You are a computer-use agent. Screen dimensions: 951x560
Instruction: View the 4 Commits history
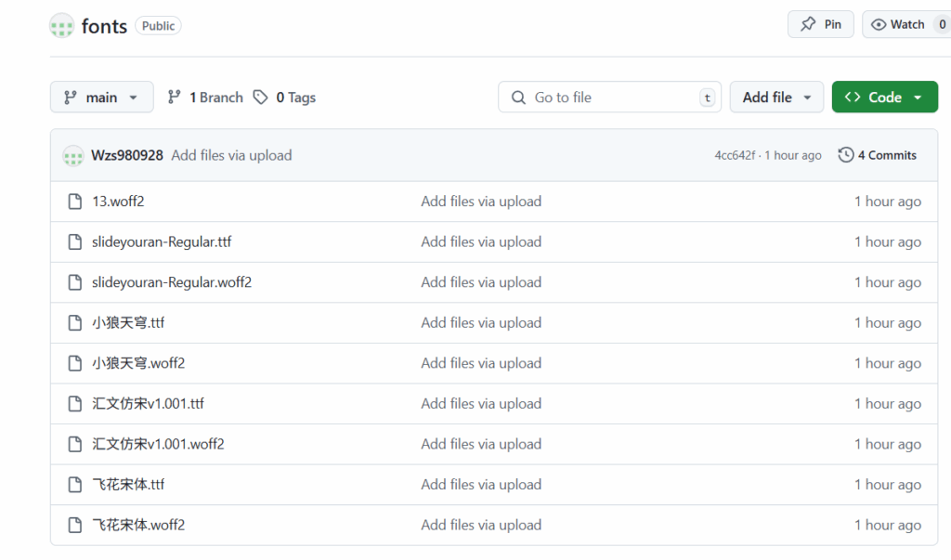(878, 155)
